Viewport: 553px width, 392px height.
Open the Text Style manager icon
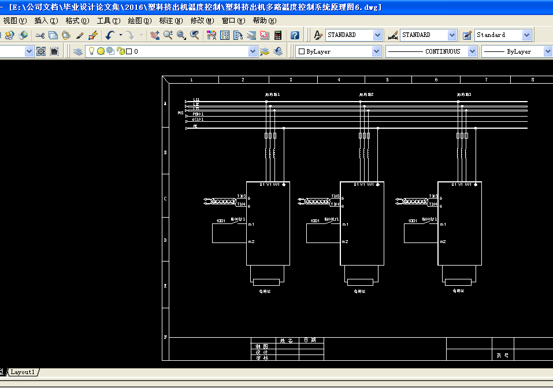pos(318,35)
